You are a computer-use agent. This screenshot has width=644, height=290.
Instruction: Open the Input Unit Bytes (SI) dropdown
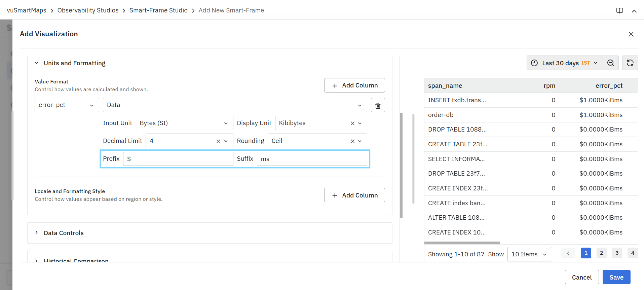tap(184, 123)
